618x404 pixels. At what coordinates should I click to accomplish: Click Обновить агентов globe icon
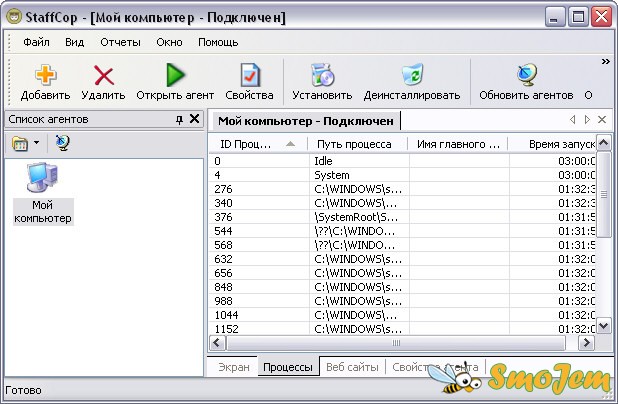click(x=527, y=74)
